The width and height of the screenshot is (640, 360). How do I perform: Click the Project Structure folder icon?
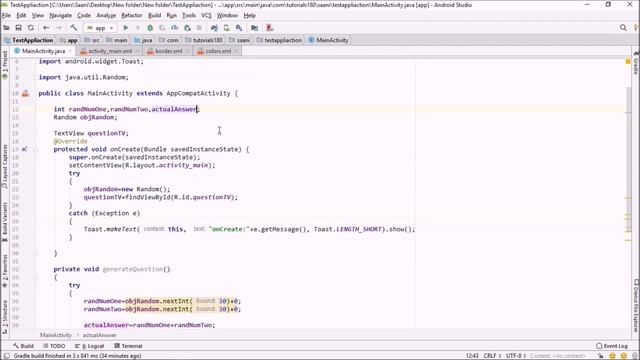click(255, 28)
